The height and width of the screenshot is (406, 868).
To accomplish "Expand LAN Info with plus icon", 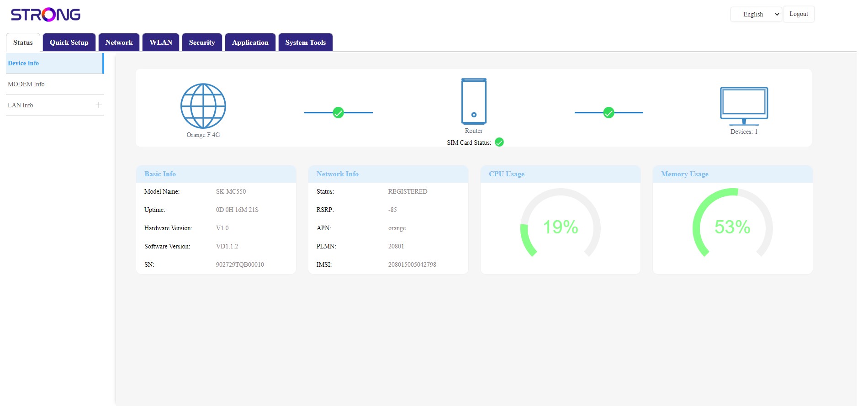I will 98,105.
